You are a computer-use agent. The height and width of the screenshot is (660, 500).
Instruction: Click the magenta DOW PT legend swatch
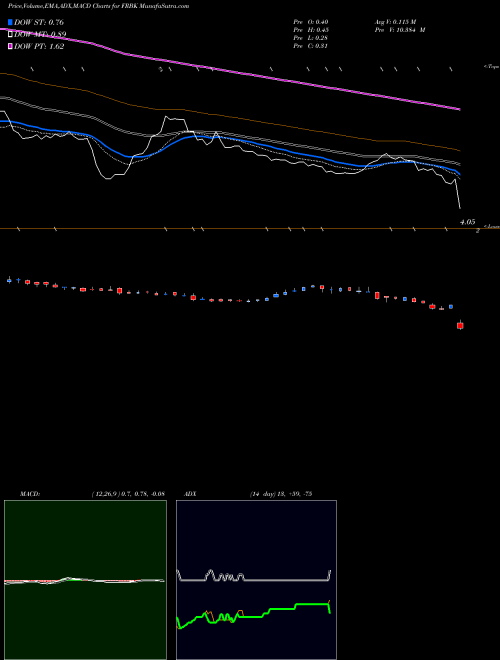click(10, 46)
